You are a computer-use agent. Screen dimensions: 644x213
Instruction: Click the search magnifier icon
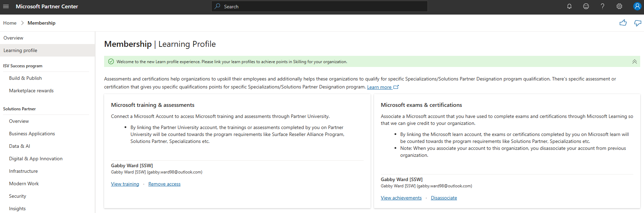[x=218, y=6]
